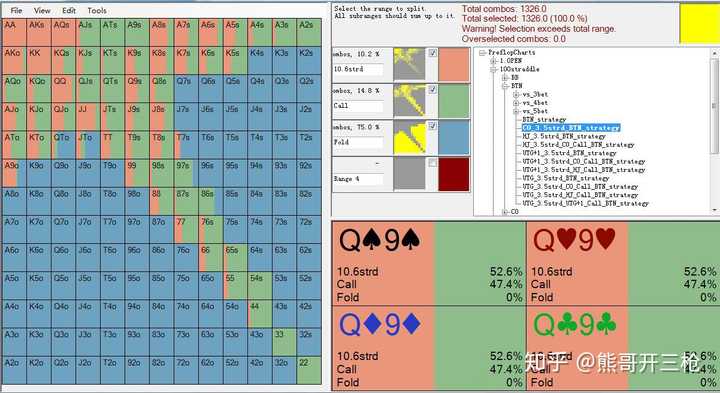Click the Q♥9♥ combo card
This screenshot has height=393, width=720.
click(x=623, y=263)
